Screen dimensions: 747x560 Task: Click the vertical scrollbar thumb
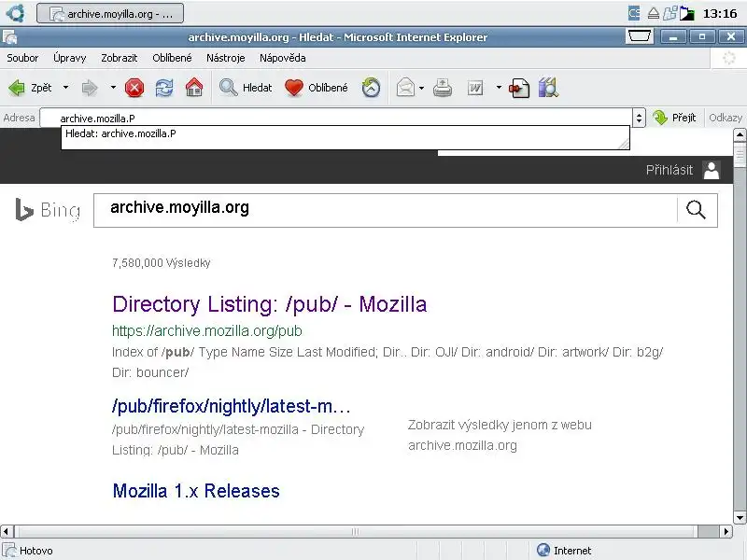[740, 155]
